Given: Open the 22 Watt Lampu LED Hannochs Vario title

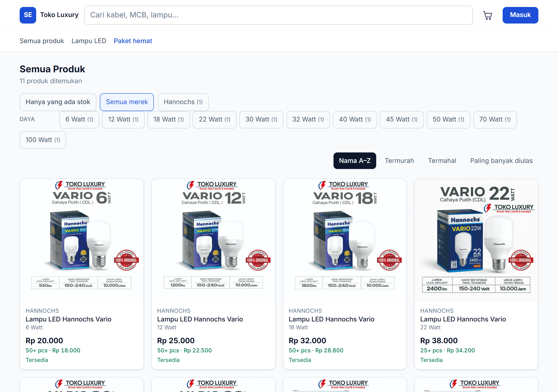Looking at the screenshot, I should 463,319.
